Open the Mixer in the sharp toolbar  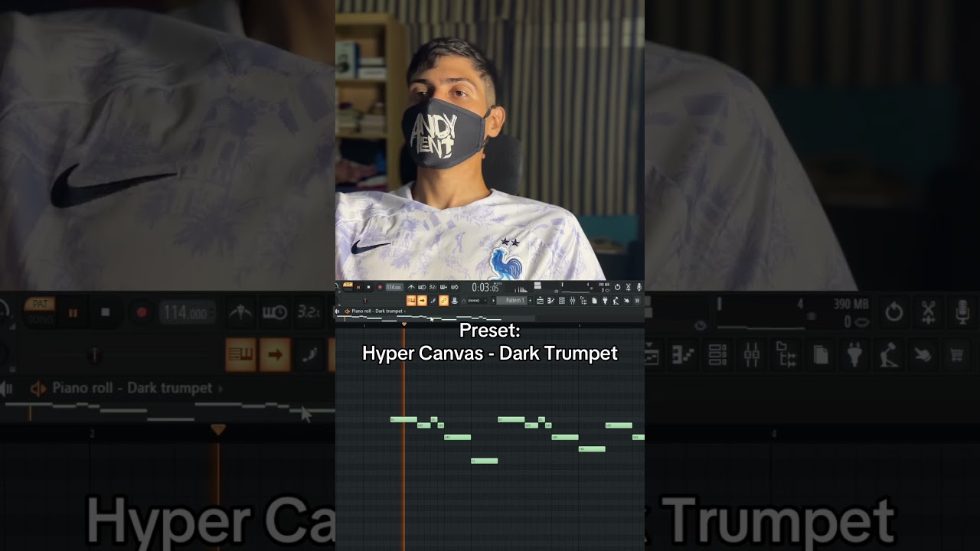tap(573, 301)
